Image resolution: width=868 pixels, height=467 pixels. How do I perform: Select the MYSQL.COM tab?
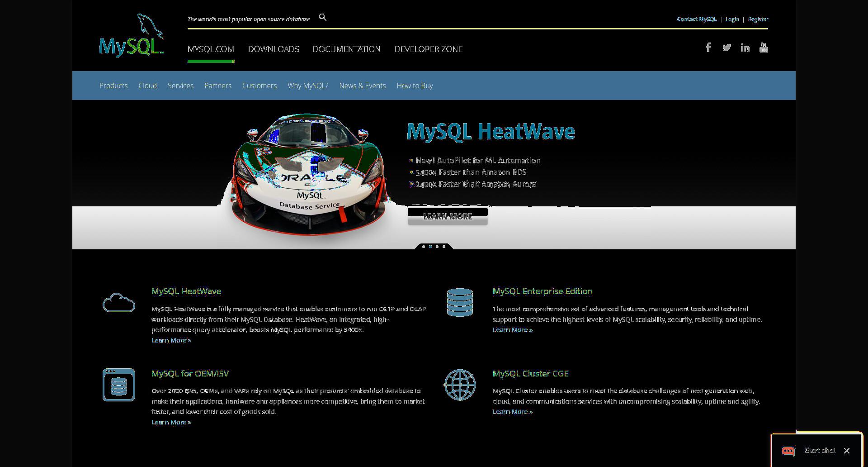tap(211, 49)
